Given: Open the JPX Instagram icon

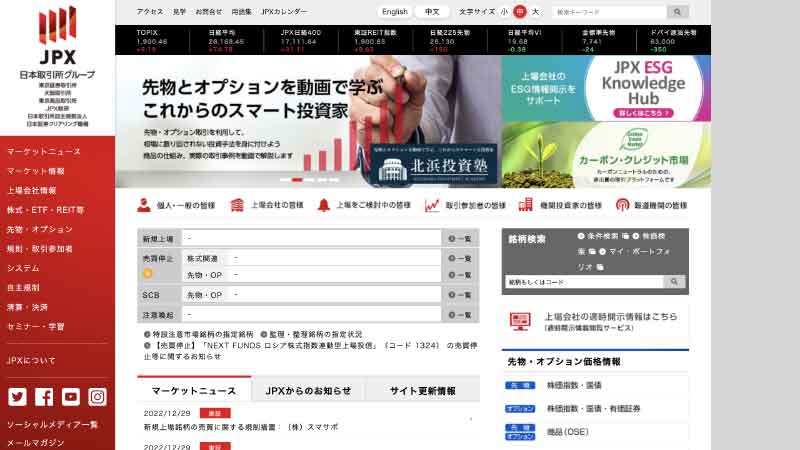Looking at the screenshot, I should (x=97, y=396).
